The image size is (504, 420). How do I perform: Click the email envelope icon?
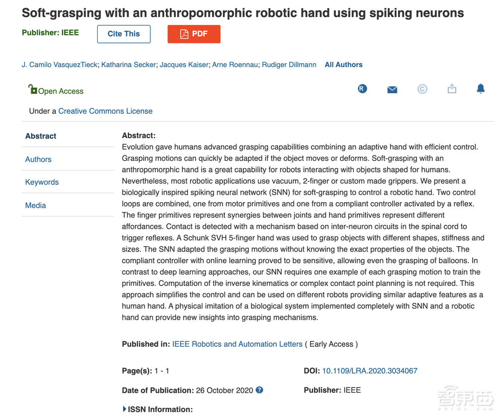[392, 90]
